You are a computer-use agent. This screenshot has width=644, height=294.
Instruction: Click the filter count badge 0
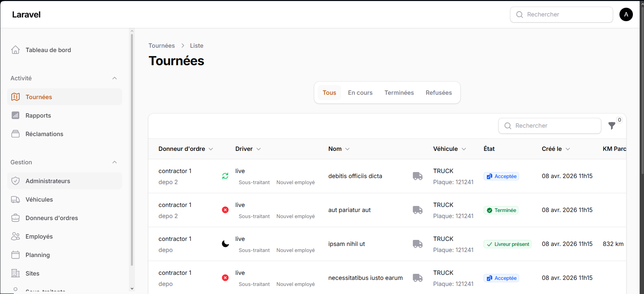pyautogui.click(x=619, y=120)
